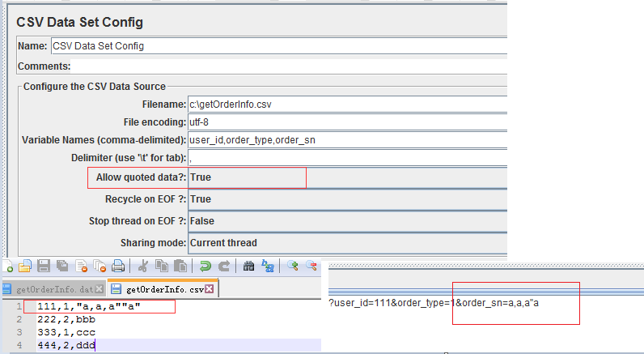
Task: Click the Filename field with c:\getOrderInfo.csv
Action: tap(347, 104)
